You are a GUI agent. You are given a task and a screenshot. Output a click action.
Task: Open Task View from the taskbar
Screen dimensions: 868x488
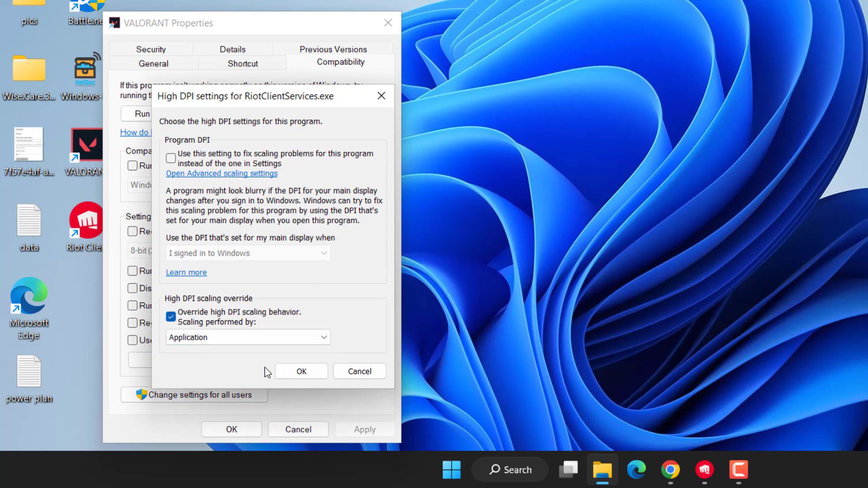(568, 470)
